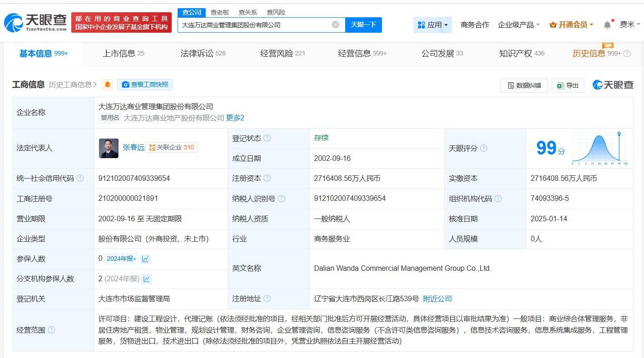The image size is (644, 358).
Task: Click the 查看工商快照 button
Action: click(x=145, y=85)
